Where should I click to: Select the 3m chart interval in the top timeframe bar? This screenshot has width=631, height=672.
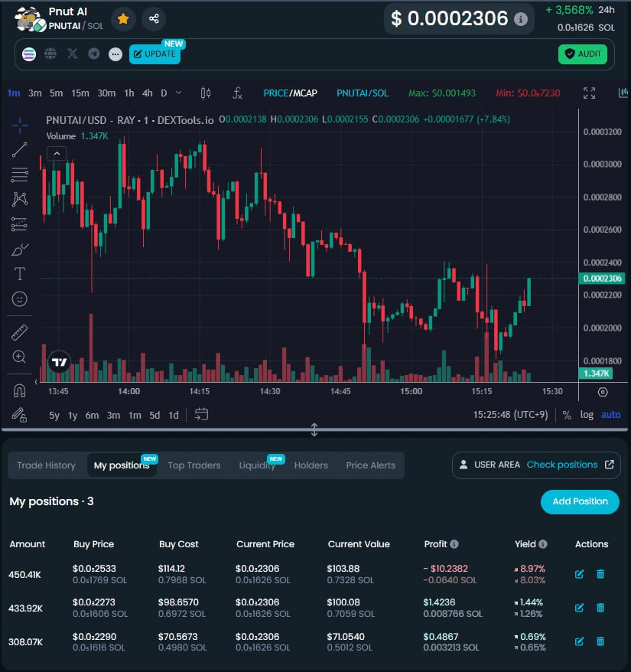[34, 93]
